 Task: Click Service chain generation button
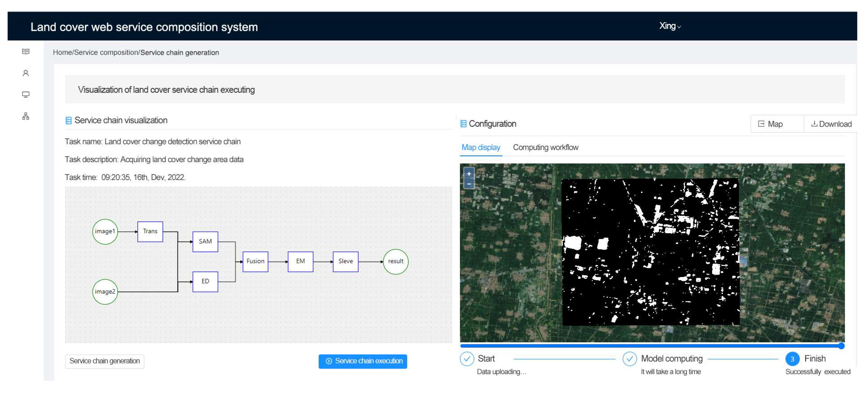click(104, 361)
